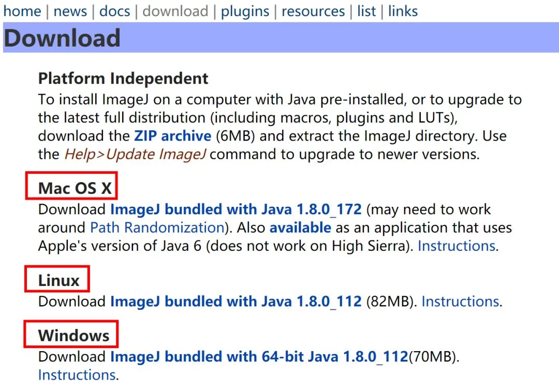Select the download navigation item
This screenshot has height=392, width=559.
175,11
